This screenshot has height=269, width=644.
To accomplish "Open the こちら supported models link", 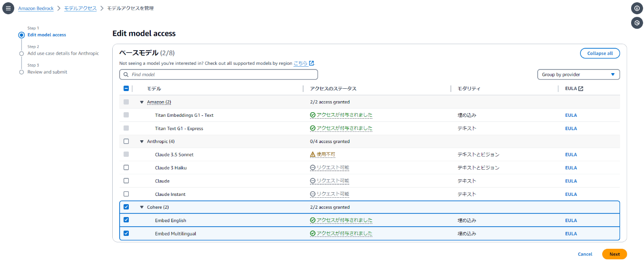I will tap(300, 63).
